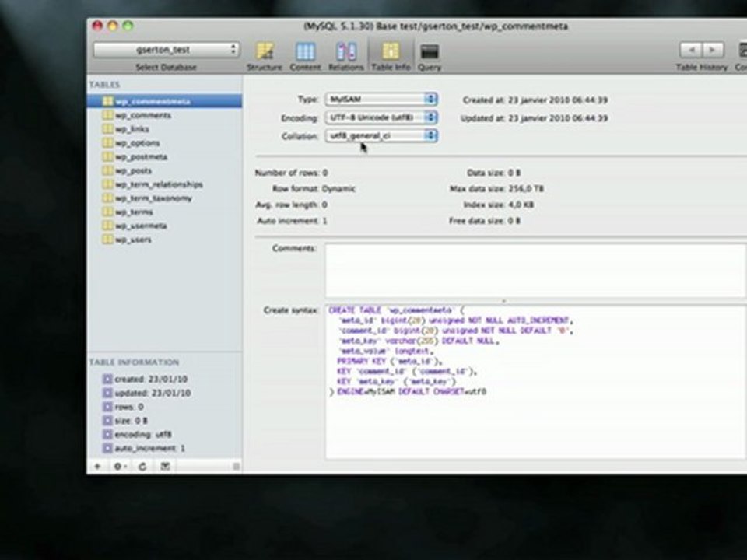Click the 'Created at' timestamp text
Screen dimensions: 747x560
point(535,100)
